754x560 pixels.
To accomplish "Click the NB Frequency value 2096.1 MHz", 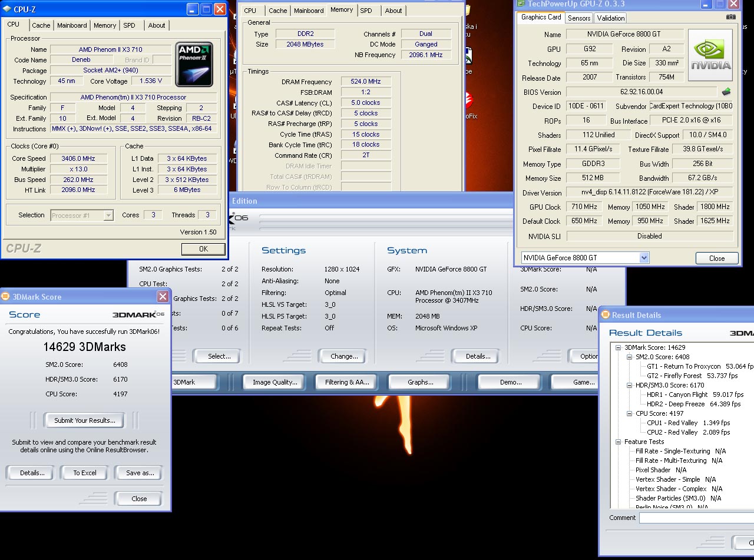I will coord(426,55).
